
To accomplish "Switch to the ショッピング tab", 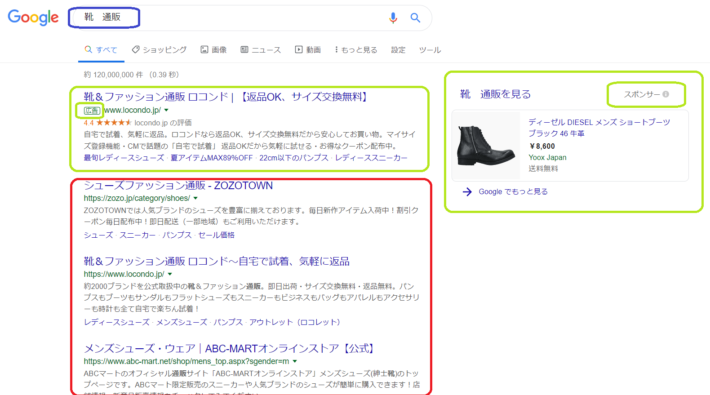I will point(159,50).
